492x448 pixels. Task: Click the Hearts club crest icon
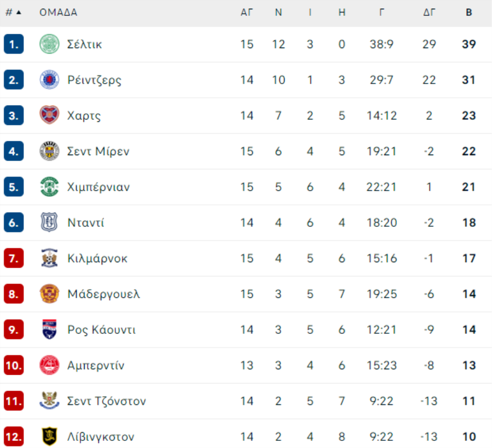click(x=50, y=115)
